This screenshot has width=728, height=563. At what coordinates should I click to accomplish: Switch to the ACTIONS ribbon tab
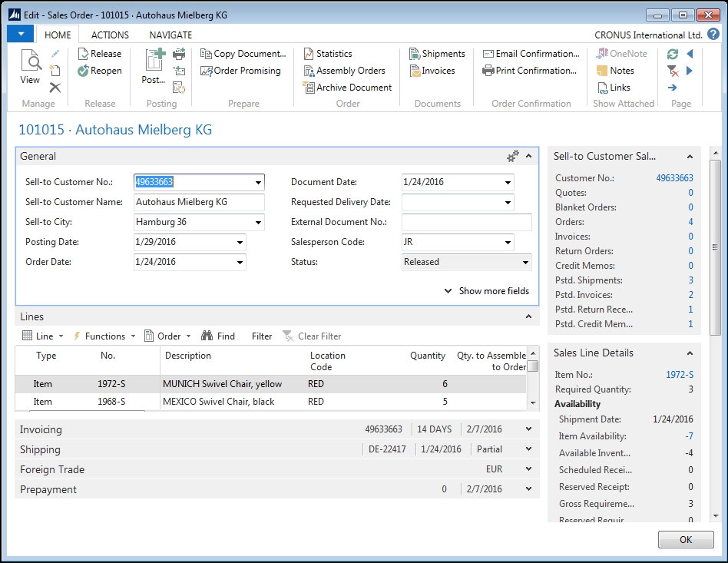click(110, 35)
